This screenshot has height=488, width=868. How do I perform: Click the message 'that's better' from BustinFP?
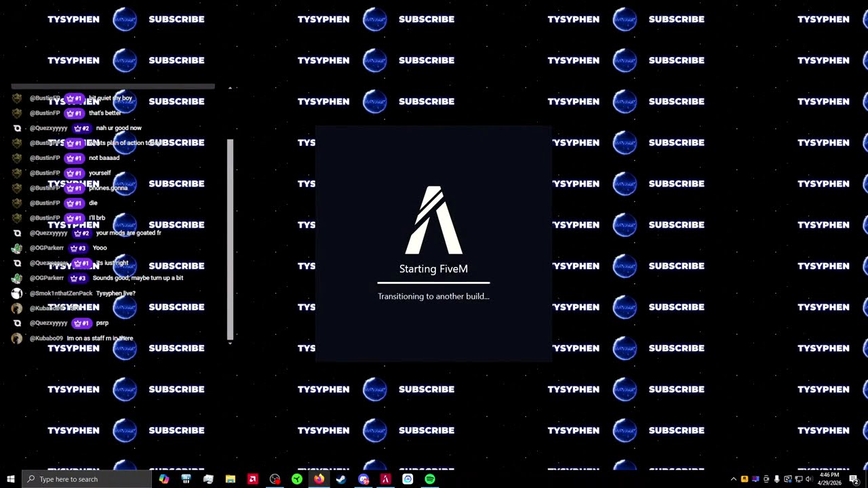pos(104,113)
